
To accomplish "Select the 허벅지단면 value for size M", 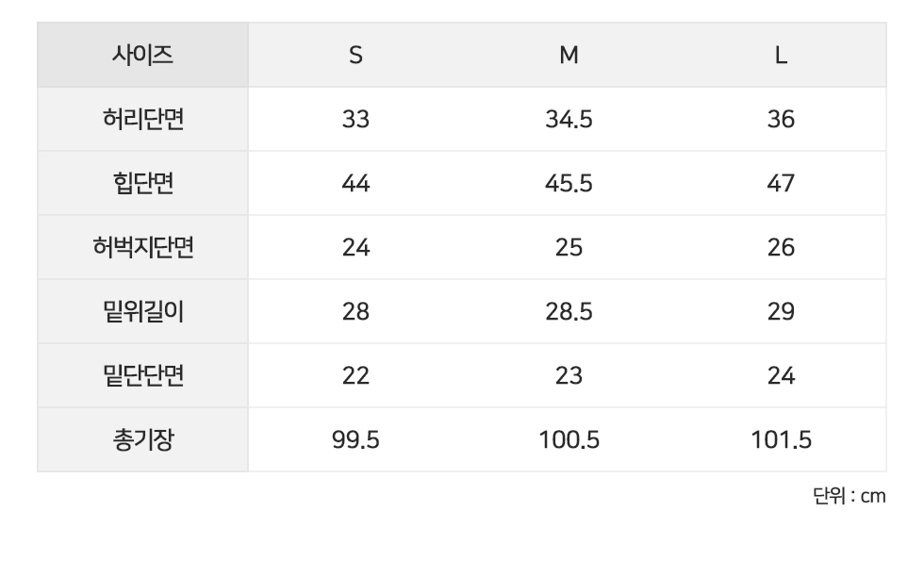I will (x=569, y=248).
